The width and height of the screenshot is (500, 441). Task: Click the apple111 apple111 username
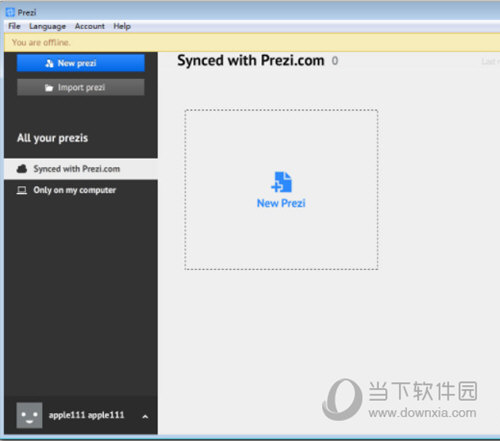86,415
